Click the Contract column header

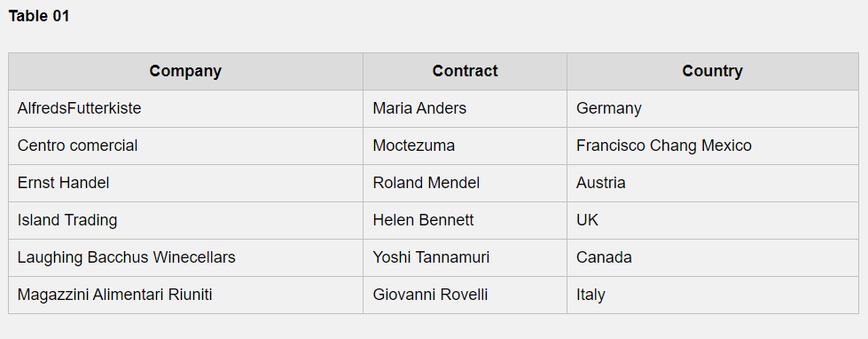pos(465,72)
